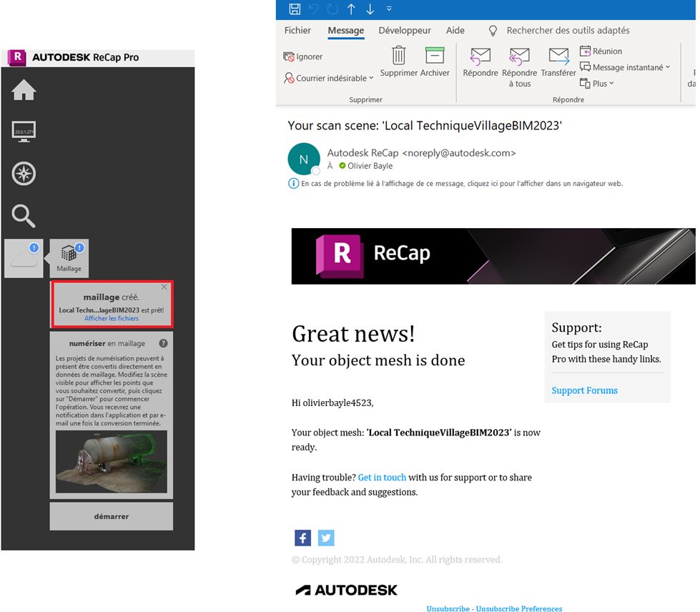Open the Fichier menu
The height and width of the screenshot is (612, 700).
297,30
